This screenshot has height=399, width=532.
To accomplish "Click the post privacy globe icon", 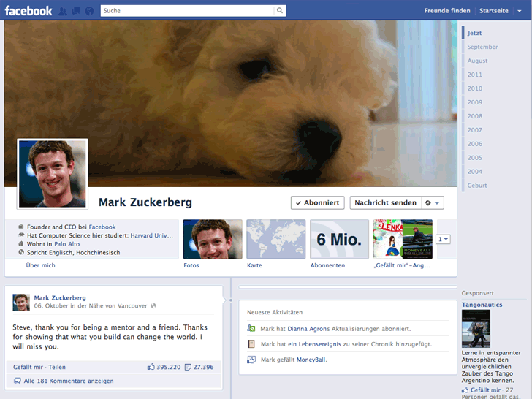I will [x=153, y=305].
